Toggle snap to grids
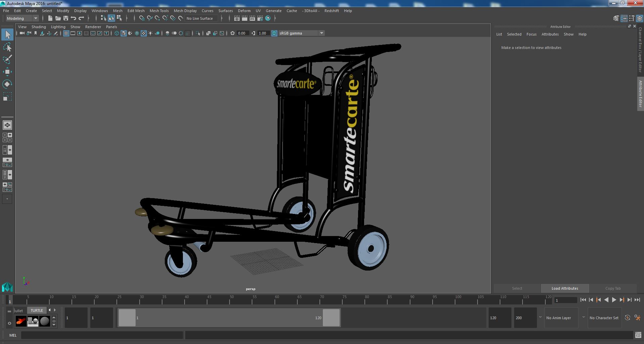 click(x=142, y=18)
